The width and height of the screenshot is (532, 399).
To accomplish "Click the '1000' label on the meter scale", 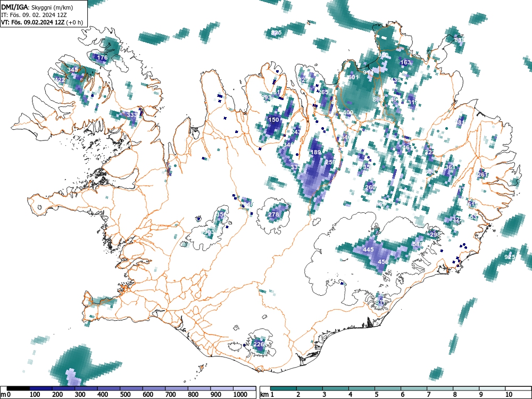I will (240, 395).
